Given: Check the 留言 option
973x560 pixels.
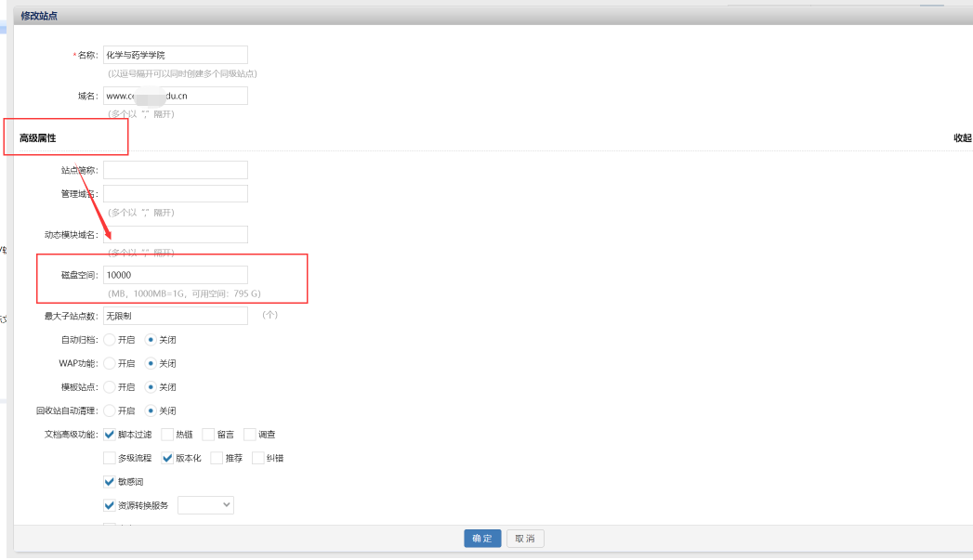Looking at the screenshot, I should 208,435.
